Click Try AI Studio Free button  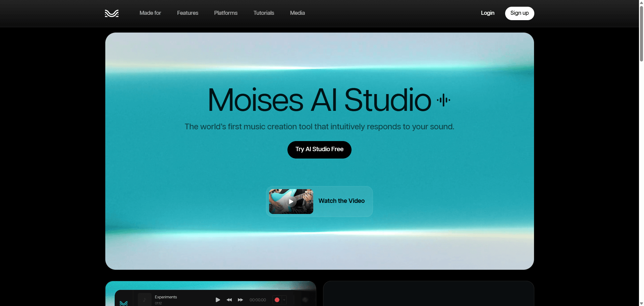[x=319, y=149]
